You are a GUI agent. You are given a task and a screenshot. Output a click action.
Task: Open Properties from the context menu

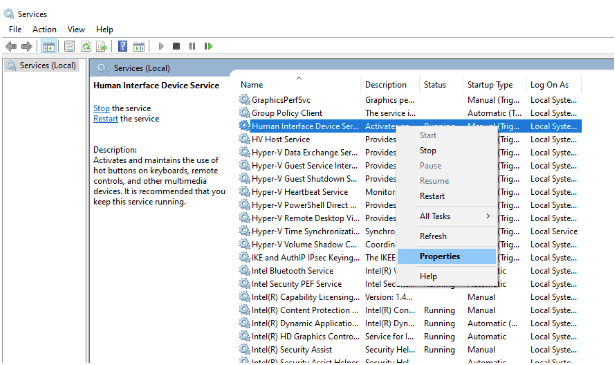coord(447,256)
